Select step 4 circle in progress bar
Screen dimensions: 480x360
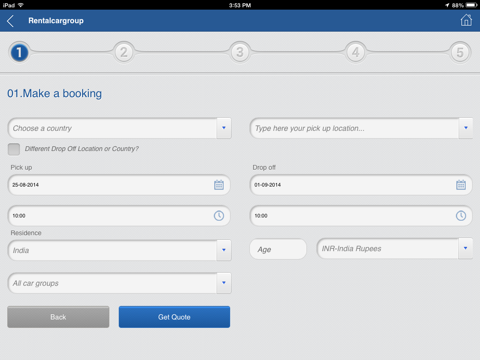click(356, 52)
